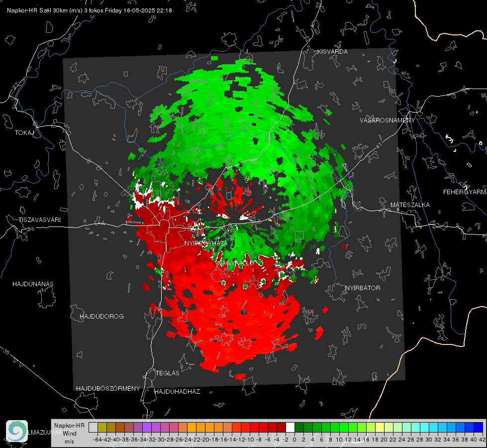Click the m/s unit label in legend
This screenshot has height=448, width=487.
tap(69, 442)
